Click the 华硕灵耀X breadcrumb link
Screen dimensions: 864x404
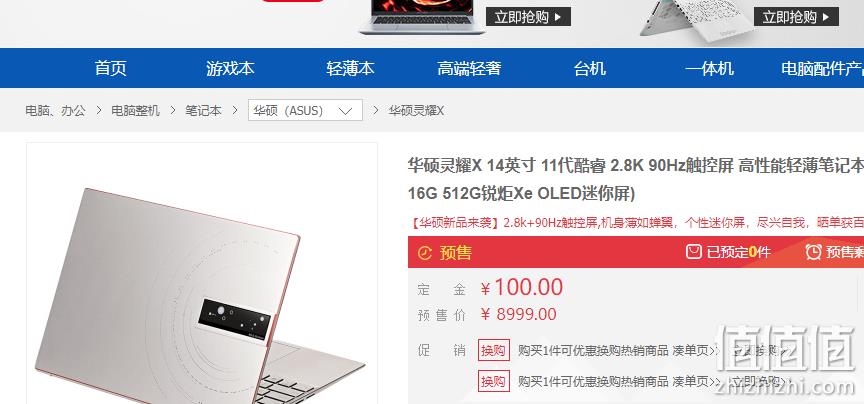tap(416, 111)
